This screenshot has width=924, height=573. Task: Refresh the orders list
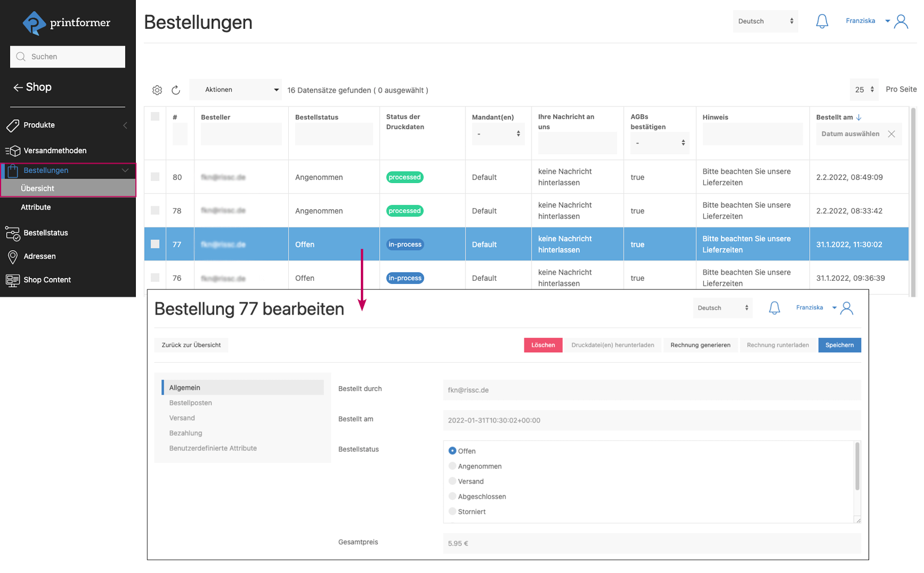tap(176, 90)
